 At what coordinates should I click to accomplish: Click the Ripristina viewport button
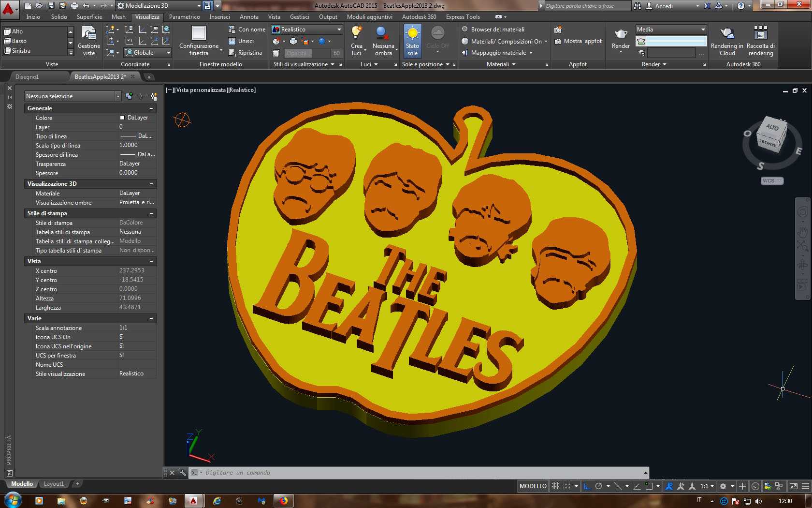tap(245, 53)
